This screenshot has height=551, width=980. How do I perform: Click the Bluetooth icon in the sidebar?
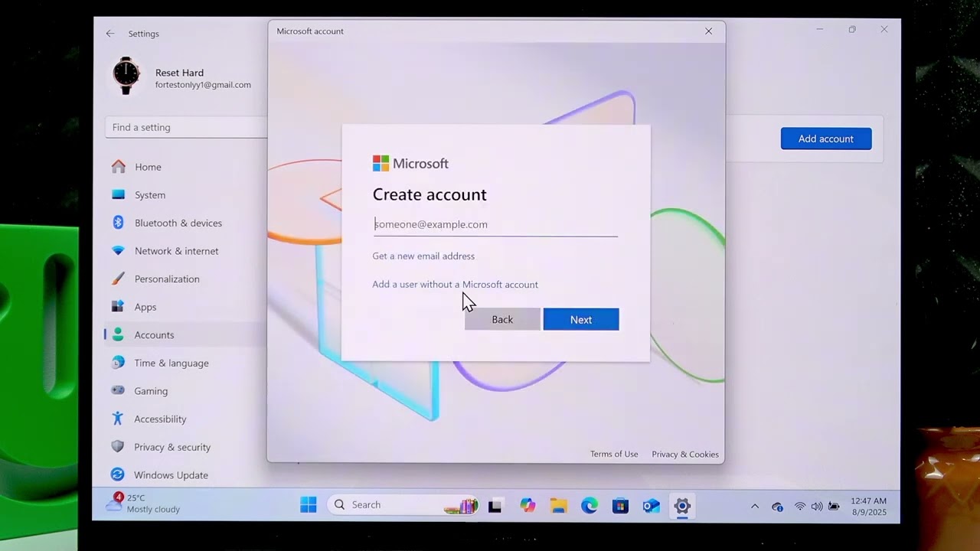tap(118, 223)
